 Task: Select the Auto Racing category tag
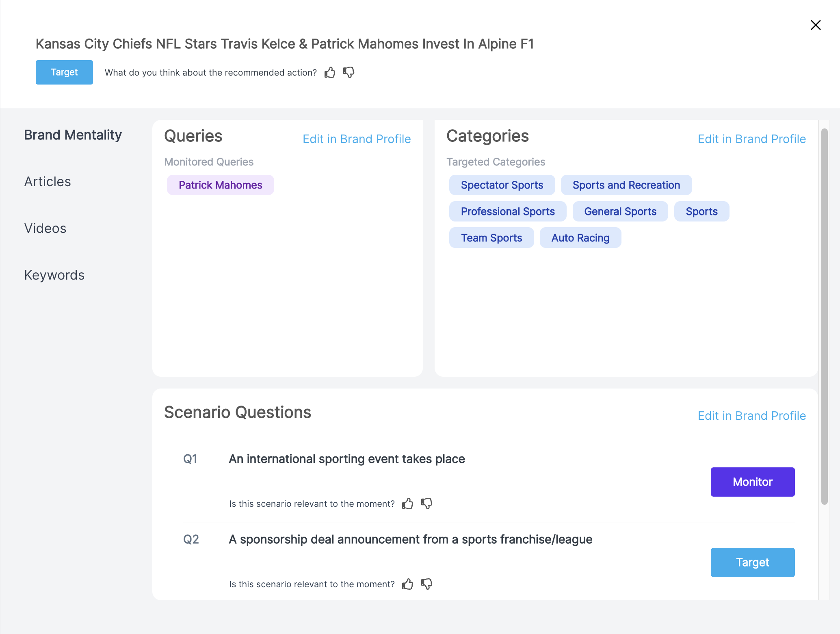click(x=580, y=238)
